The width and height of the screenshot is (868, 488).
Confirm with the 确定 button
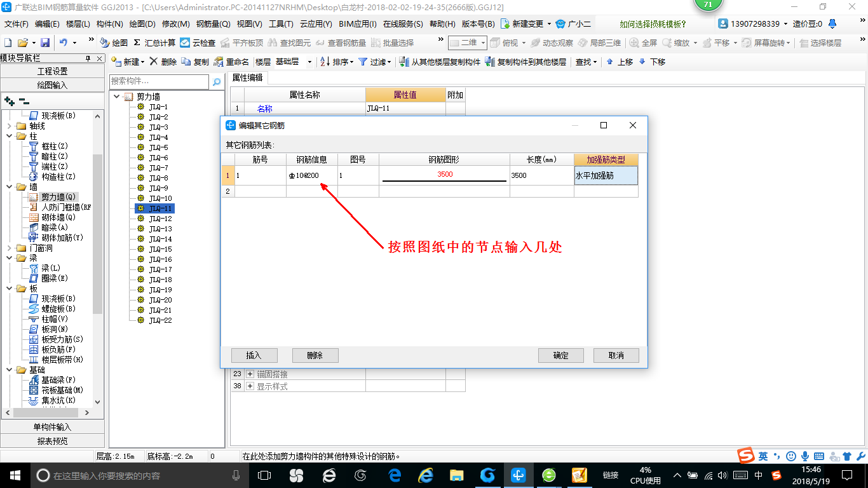click(x=561, y=355)
